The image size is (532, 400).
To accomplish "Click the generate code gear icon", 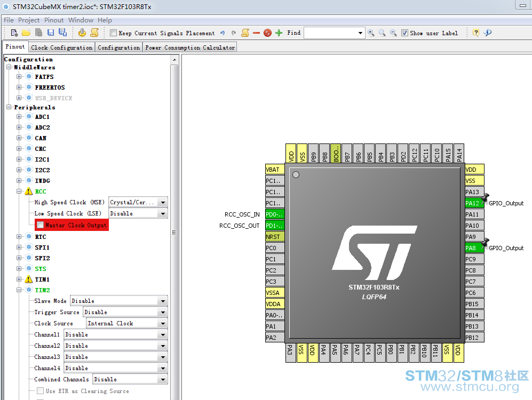I will coord(82,33).
